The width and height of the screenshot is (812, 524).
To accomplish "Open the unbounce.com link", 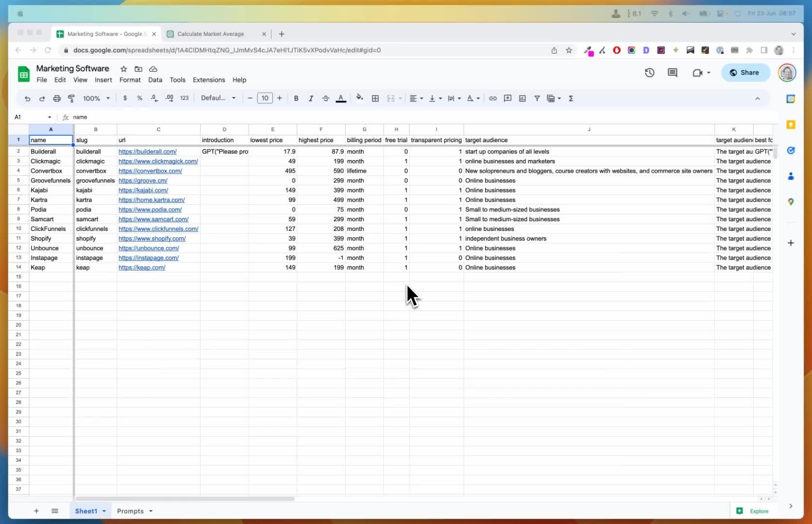I will click(149, 248).
